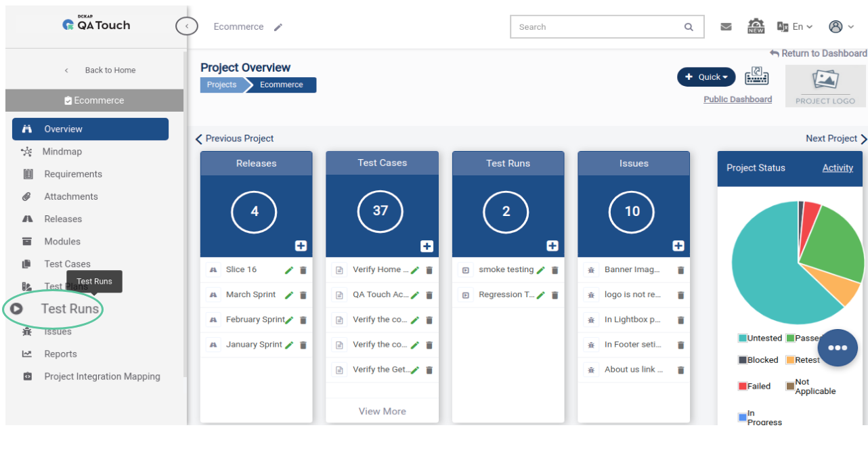Edit the Slice 16 release

point(289,270)
